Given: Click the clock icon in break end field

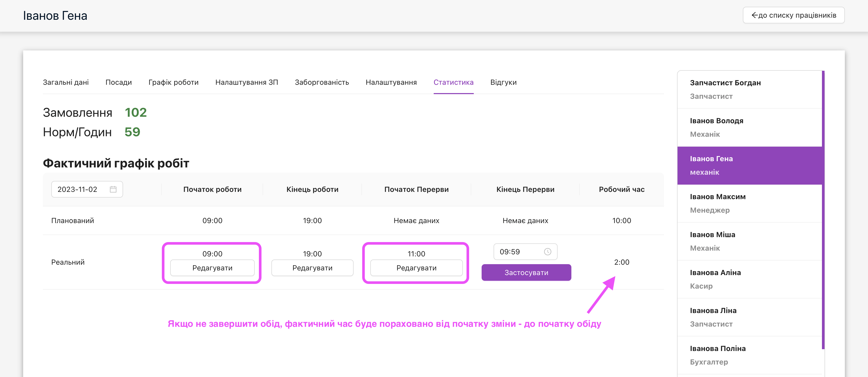Looking at the screenshot, I should point(547,252).
